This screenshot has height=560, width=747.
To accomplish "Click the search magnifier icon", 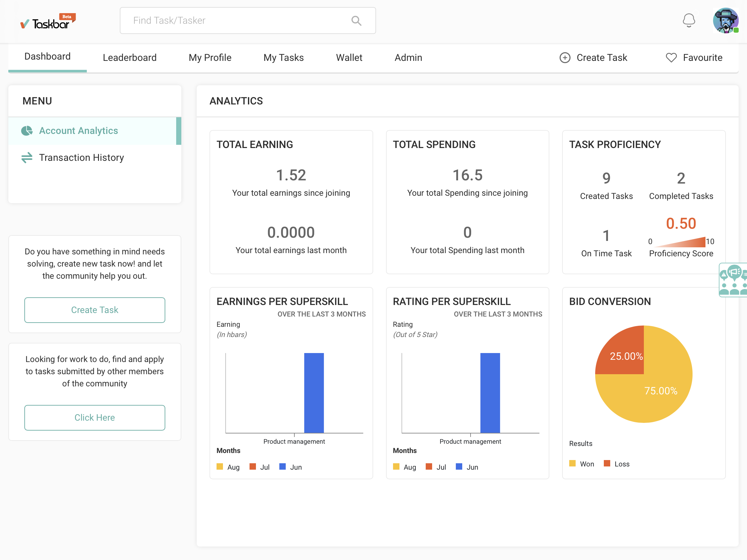I will pyautogui.click(x=356, y=21).
